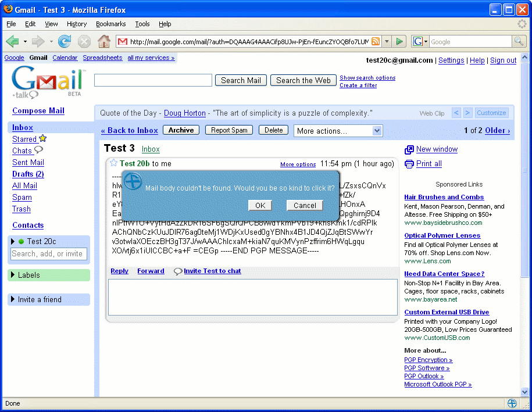Viewport: 532px width, 412px height.
Task: Click the Customize web clip button
Action: [491, 113]
